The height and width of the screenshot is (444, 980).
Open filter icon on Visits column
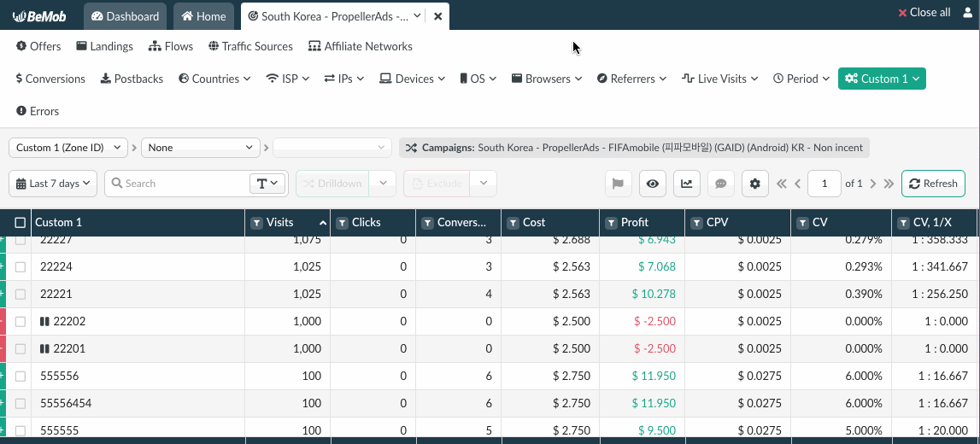(256, 223)
